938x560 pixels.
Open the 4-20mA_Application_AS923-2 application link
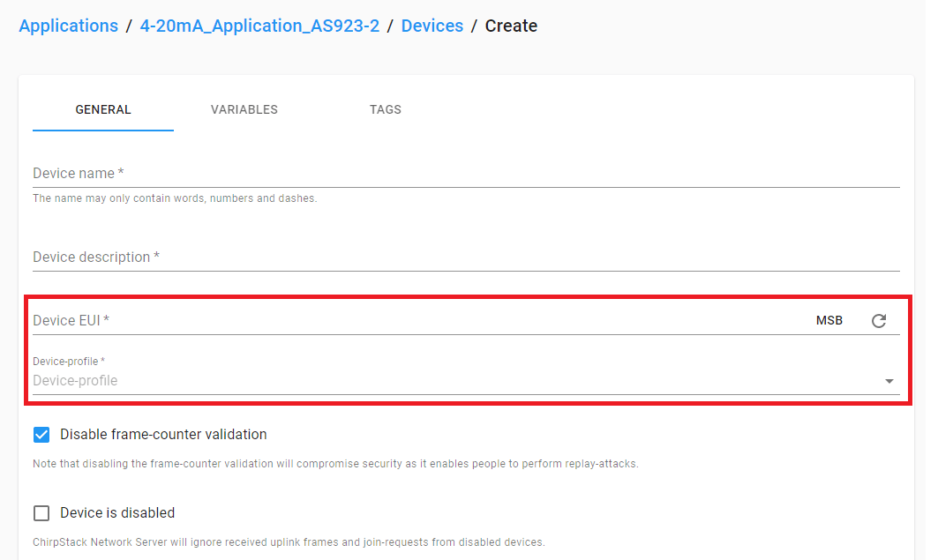tap(259, 26)
